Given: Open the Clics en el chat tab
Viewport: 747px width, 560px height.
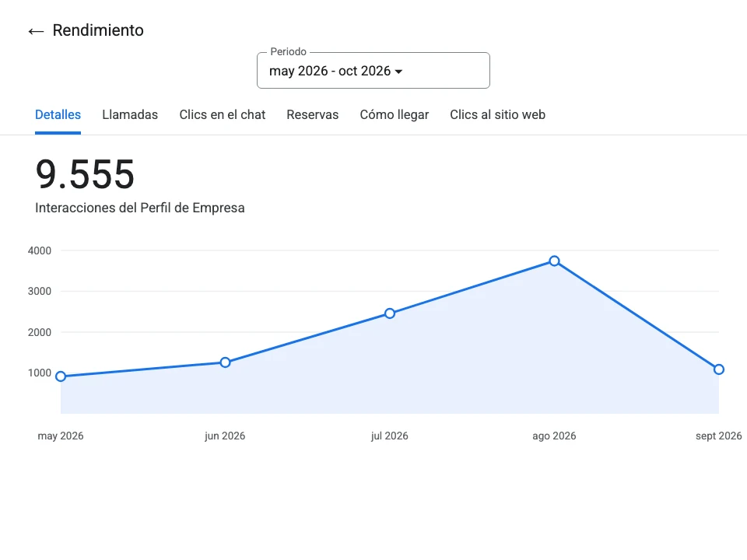Looking at the screenshot, I should 222,115.
